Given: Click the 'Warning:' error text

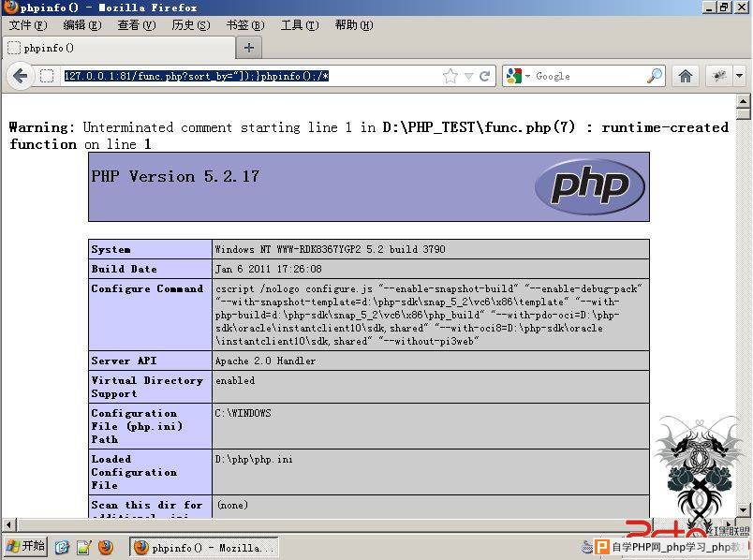Looking at the screenshot, I should 42,127.
